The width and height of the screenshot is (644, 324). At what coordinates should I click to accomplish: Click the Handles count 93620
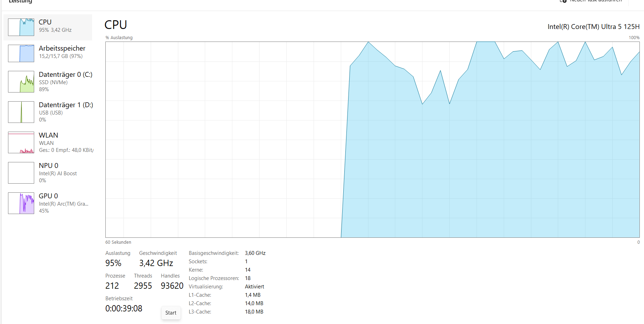(172, 286)
